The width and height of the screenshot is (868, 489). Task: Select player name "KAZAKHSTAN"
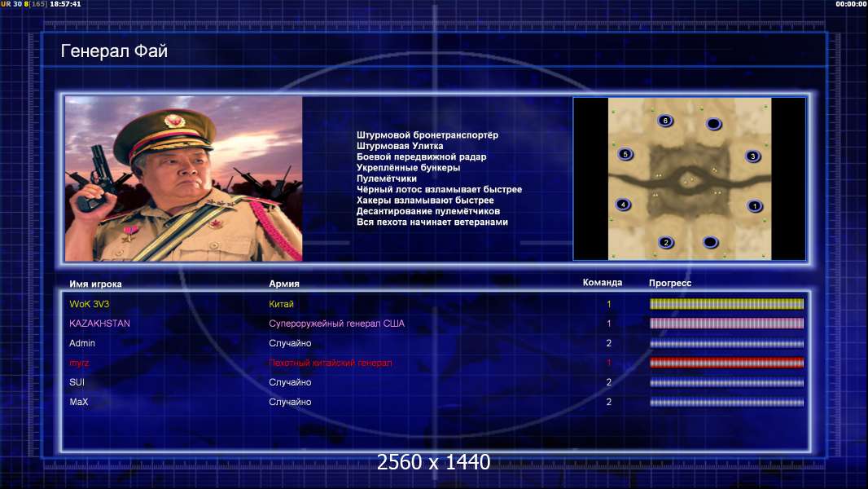(x=99, y=324)
